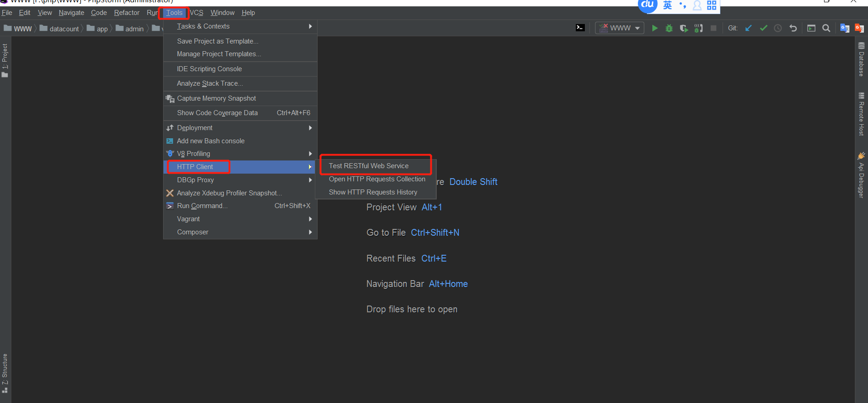Open the terminal command line icon
The width and height of the screenshot is (868, 403).
click(580, 28)
